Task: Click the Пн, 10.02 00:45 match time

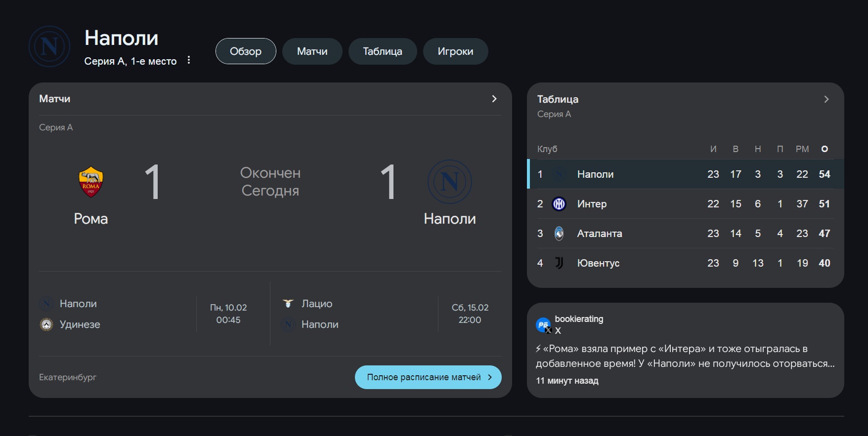Action: coord(228,314)
